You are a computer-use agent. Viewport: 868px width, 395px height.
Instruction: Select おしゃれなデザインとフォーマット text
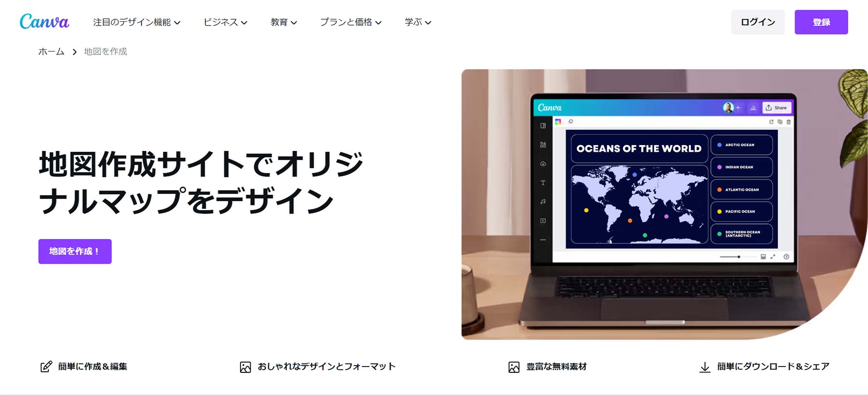point(326,367)
